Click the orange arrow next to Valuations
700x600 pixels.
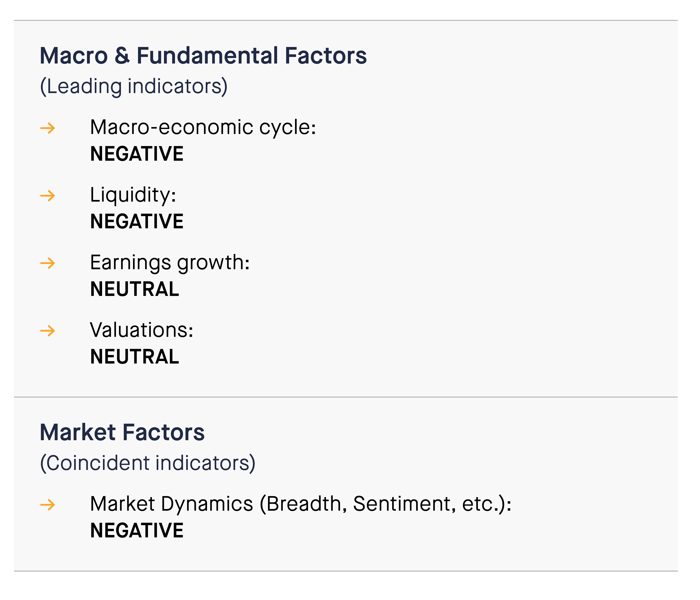click(x=48, y=331)
